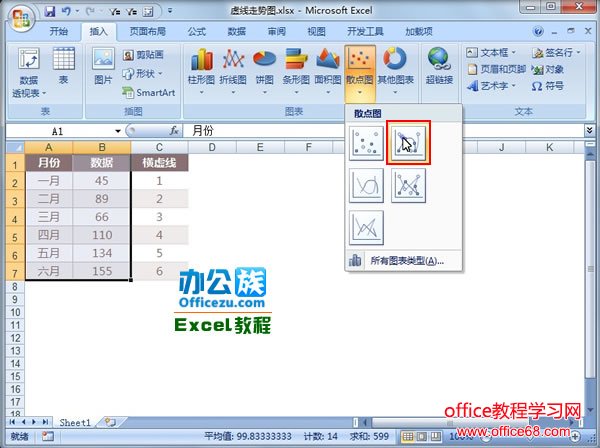Go to the last sheet navigation arrow
Viewport: 600px width, 448px height.
click(45, 422)
